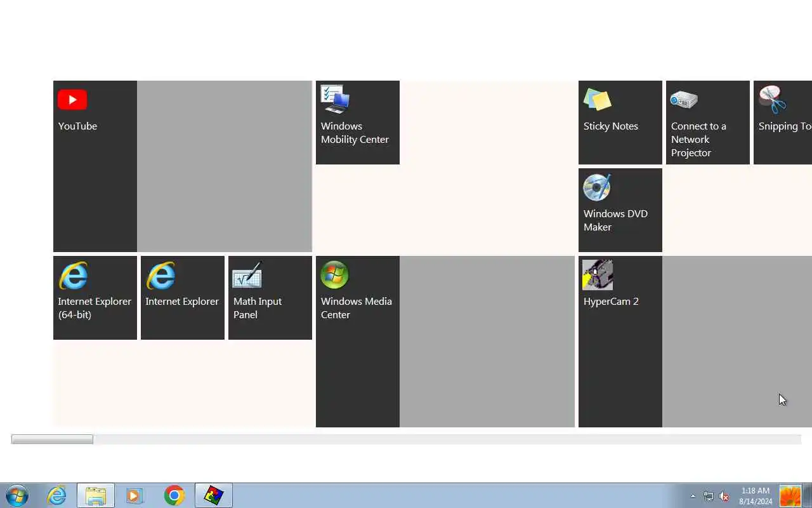Open the YouTube tile icon
This screenshot has width=812, height=508.
point(72,100)
